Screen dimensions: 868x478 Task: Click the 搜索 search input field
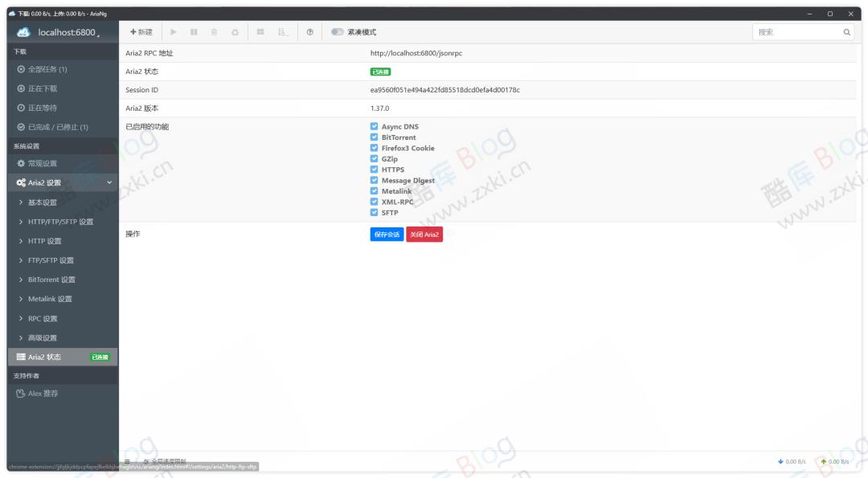tap(796, 32)
